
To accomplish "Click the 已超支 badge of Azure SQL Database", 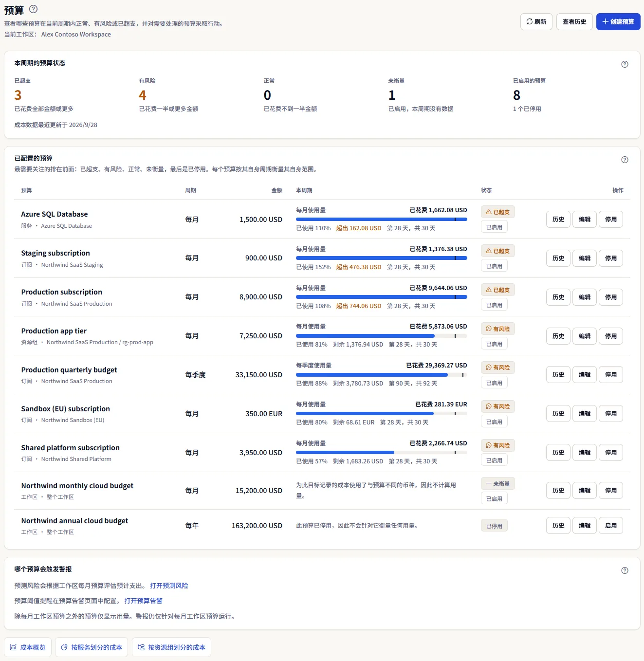I will pos(498,212).
